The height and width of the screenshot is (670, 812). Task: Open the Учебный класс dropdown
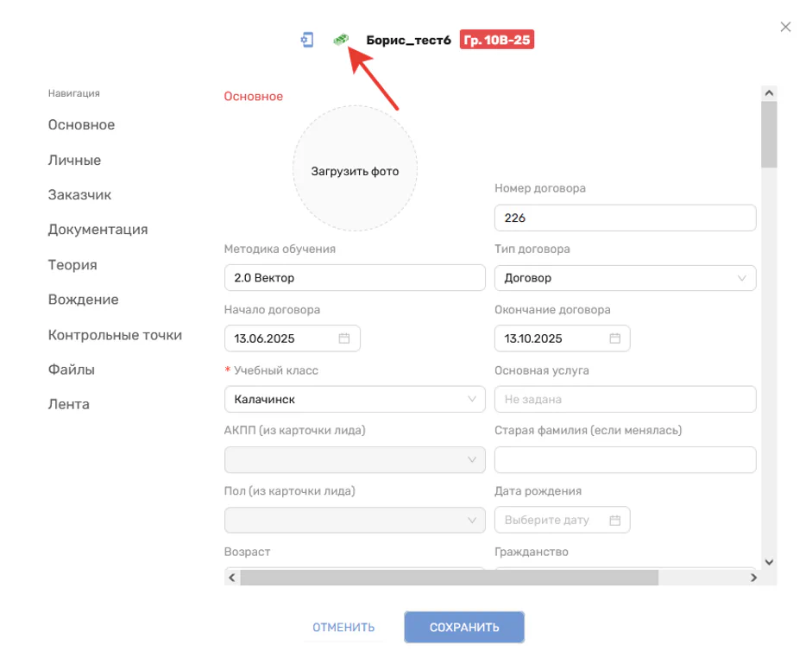[x=471, y=400]
